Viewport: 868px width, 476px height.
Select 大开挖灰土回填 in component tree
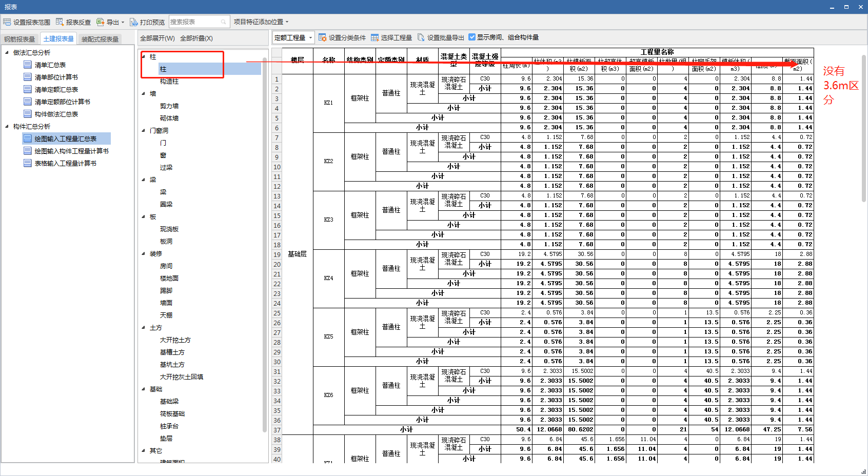point(182,377)
